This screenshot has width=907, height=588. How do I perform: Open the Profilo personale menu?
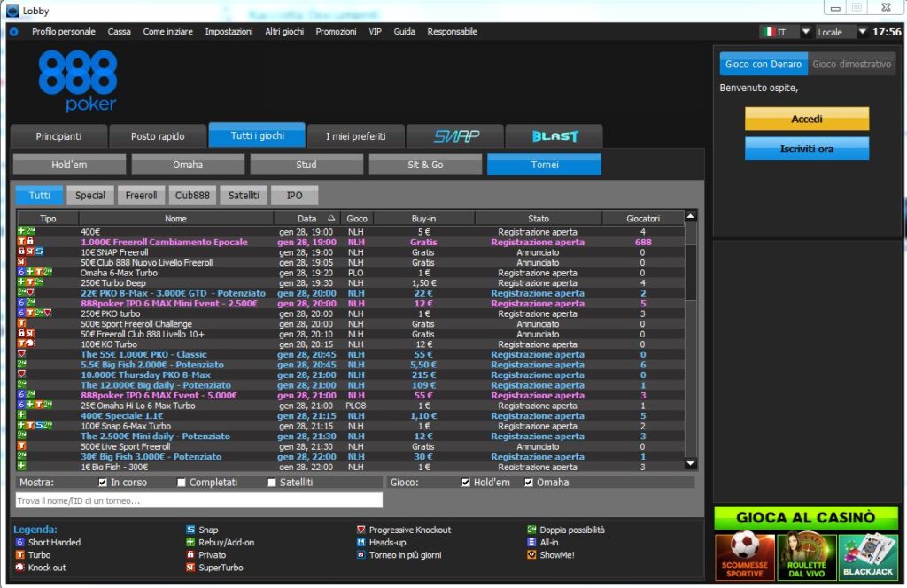(64, 32)
